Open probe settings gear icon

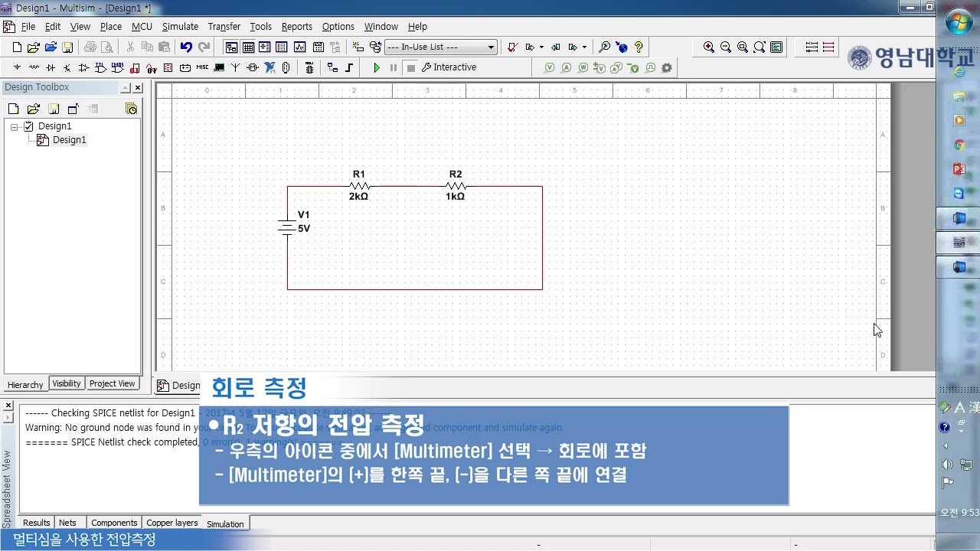coord(667,67)
